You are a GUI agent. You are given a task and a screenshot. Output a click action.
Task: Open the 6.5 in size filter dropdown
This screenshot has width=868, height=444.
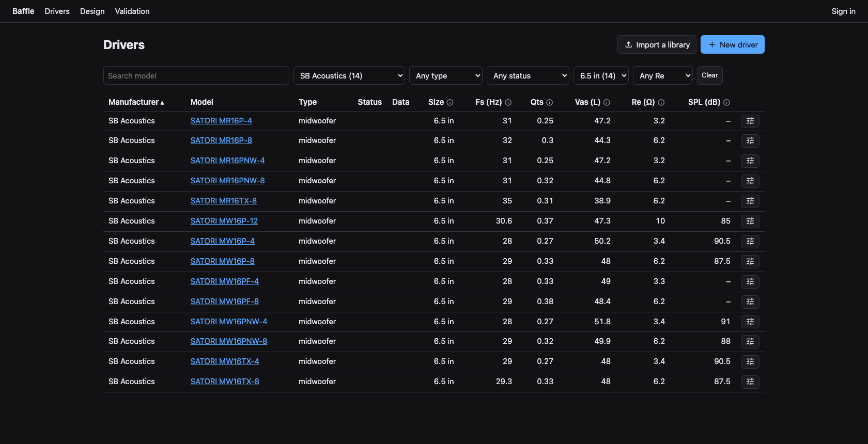pyautogui.click(x=601, y=75)
